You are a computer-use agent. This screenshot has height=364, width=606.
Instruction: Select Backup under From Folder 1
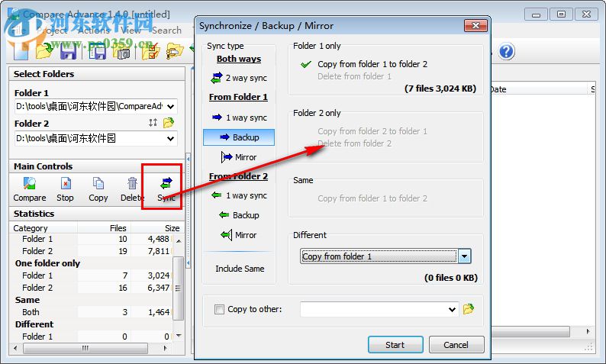pos(239,137)
